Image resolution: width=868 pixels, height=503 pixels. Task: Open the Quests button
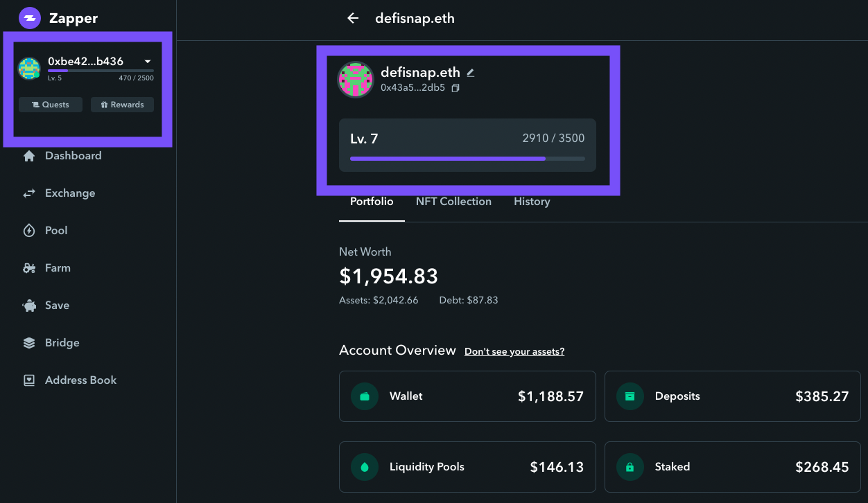[x=51, y=105]
